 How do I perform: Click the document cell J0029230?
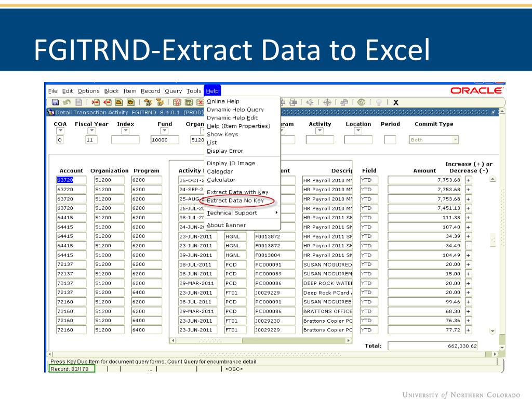[x=275, y=321]
